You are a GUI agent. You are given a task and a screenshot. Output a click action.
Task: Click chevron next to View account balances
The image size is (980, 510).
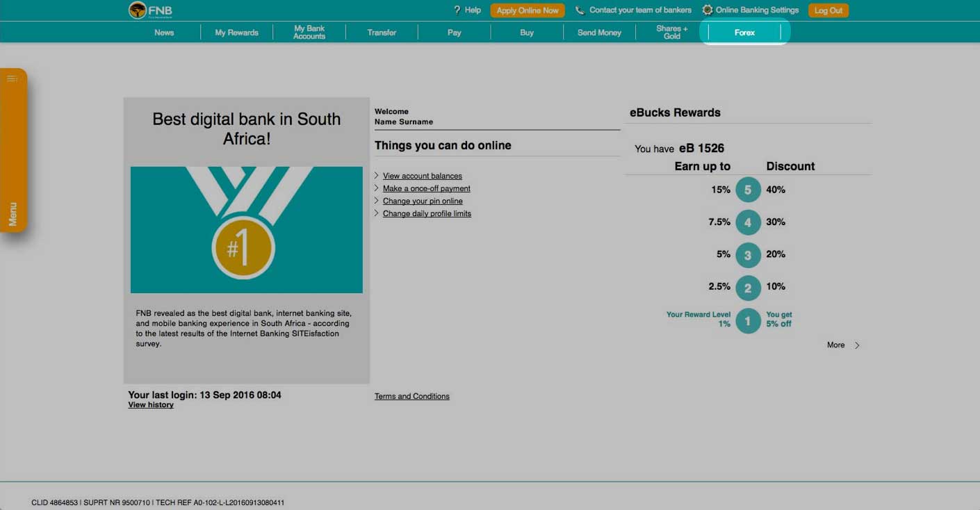click(x=377, y=176)
